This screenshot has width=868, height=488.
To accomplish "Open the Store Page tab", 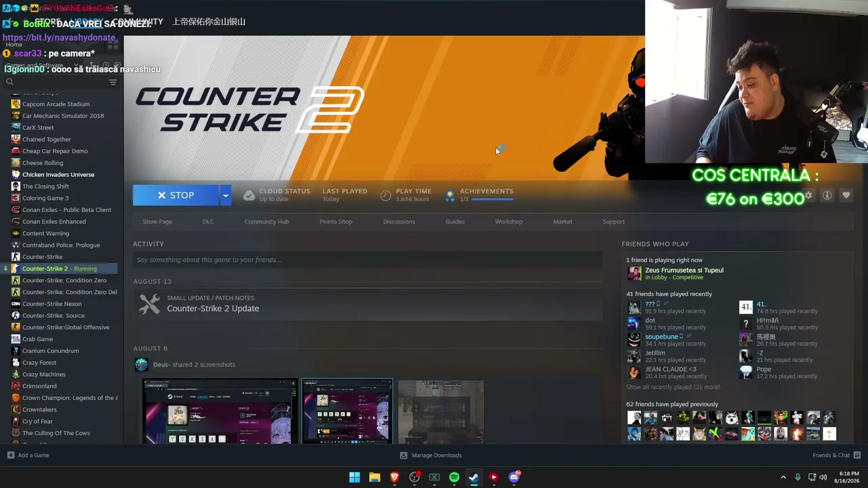I will click(x=157, y=222).
